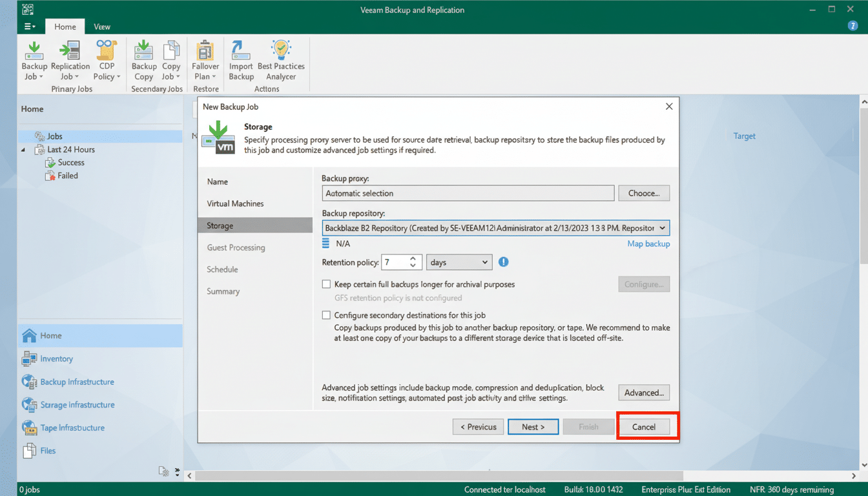Check configure secondary destinations for this job

click(326, 315)
